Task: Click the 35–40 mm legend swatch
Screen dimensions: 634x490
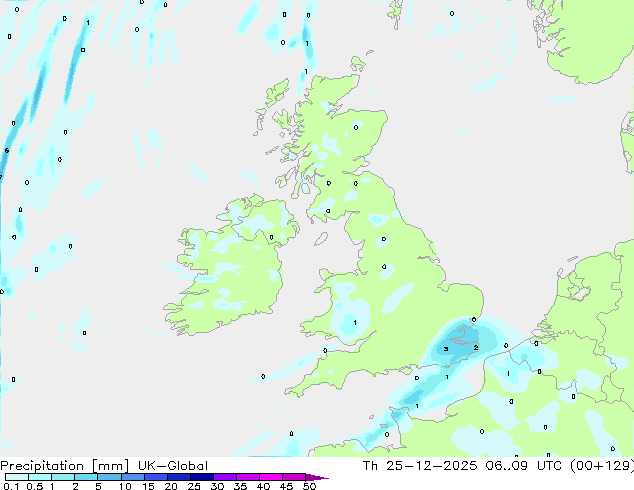Action: pyautogui.click(x=248, y=477)
